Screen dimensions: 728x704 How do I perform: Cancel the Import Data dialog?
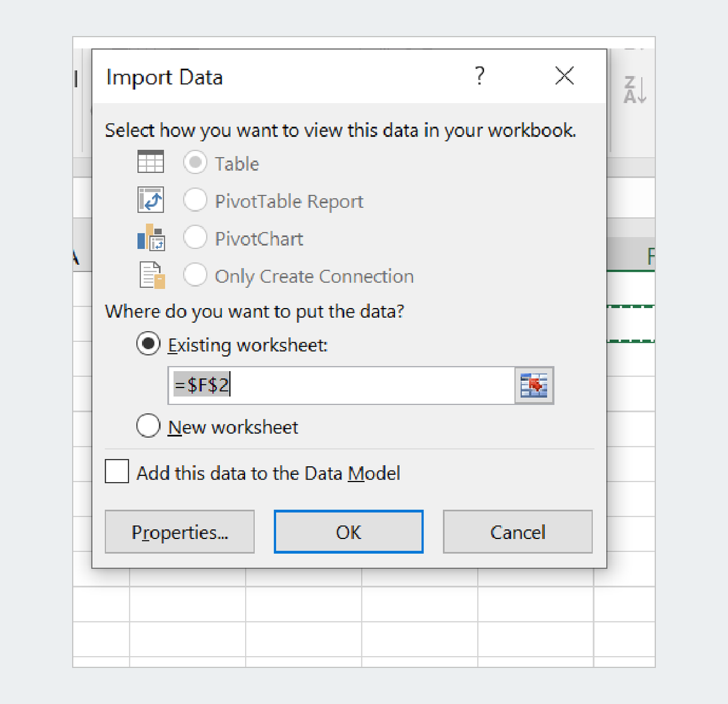tap(517, 532)
